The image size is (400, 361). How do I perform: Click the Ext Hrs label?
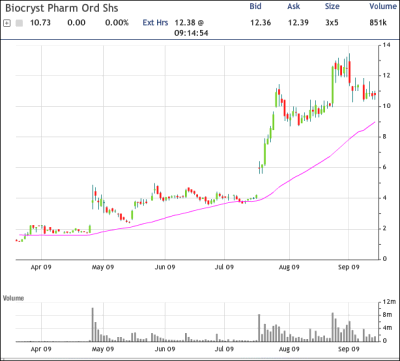155,23
